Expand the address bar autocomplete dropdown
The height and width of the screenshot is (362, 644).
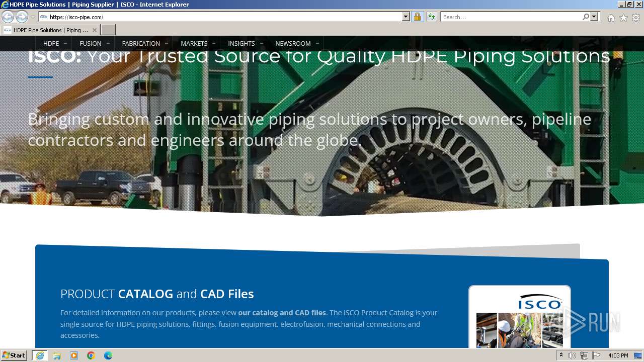point(406,17)
